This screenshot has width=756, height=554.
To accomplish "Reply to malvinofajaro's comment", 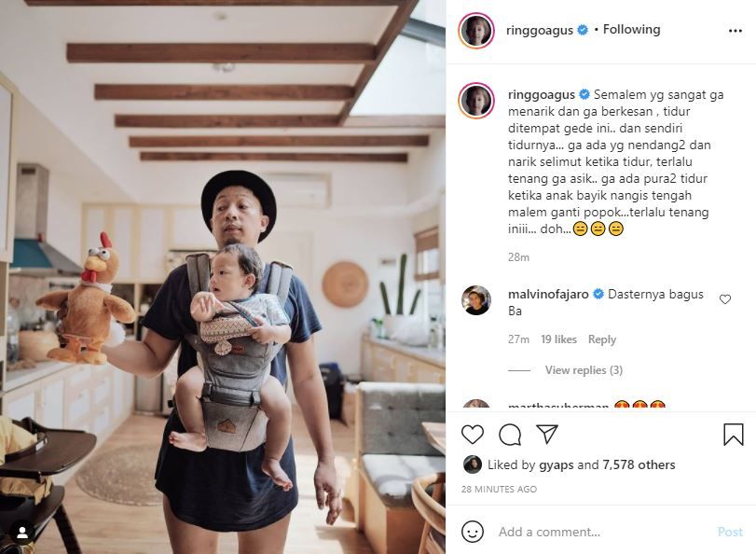I will tap(602, 339).
